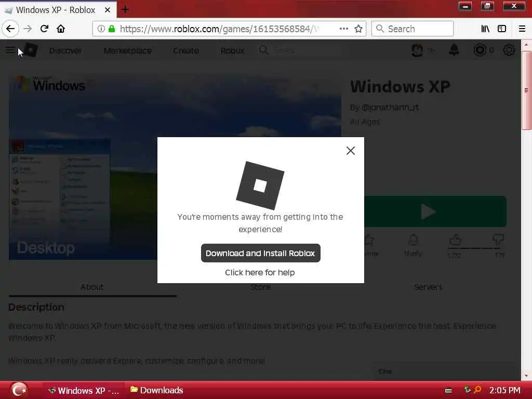Click the address bar URL

tap(219, 29)
